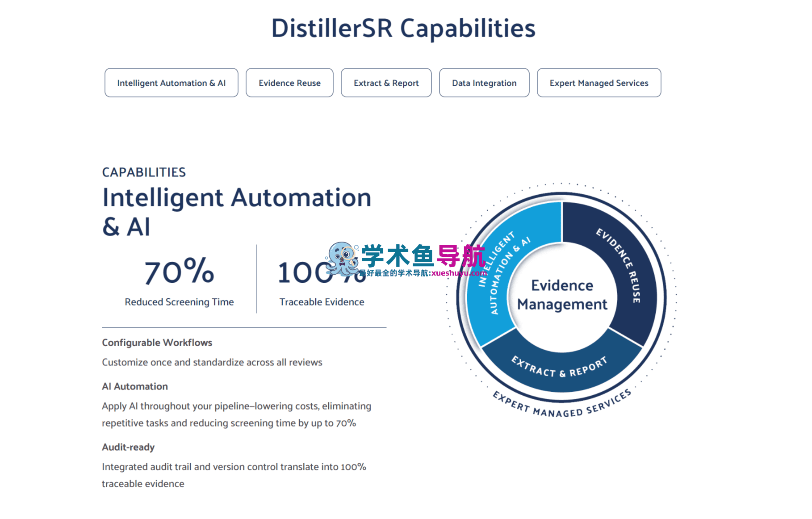Click the large Intelligent Automation & AI heading

(237, 212)
